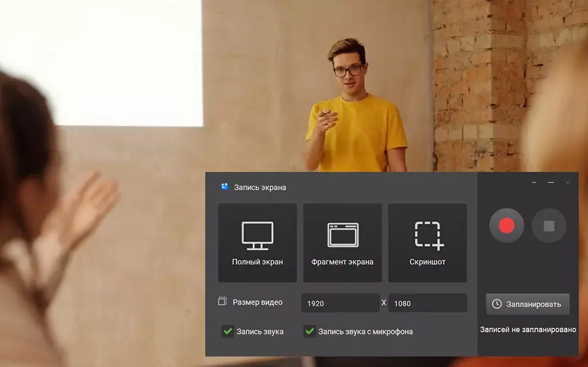Click the video size icon

(x=222, y=302)
